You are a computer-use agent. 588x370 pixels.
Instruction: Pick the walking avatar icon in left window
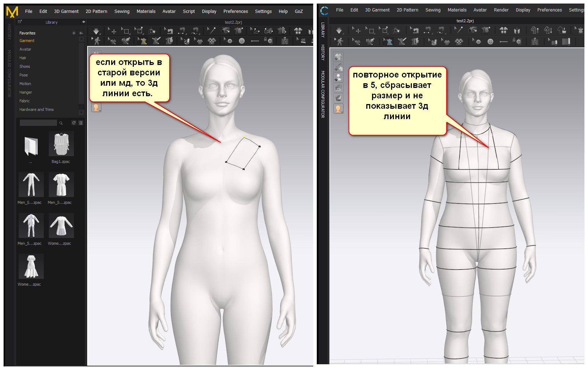pyautogui.click(x=96, y=41)
